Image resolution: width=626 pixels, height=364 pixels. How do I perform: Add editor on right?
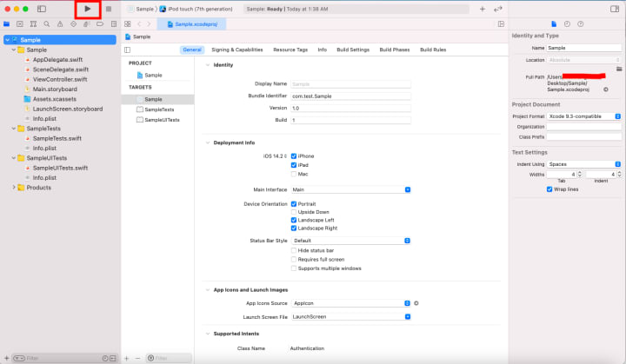[501, 24]
